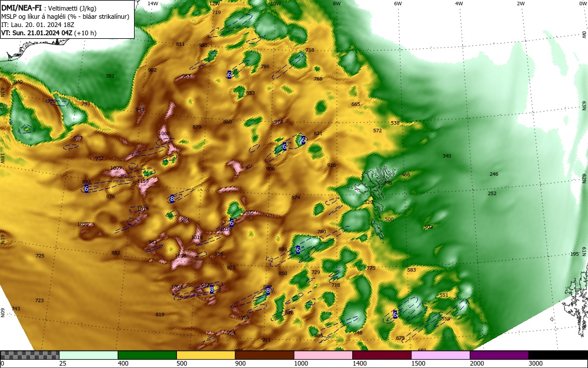This screenshot has width=588, height=368.
Task: Click the '8W' longitude label
Action: point(337,4)
